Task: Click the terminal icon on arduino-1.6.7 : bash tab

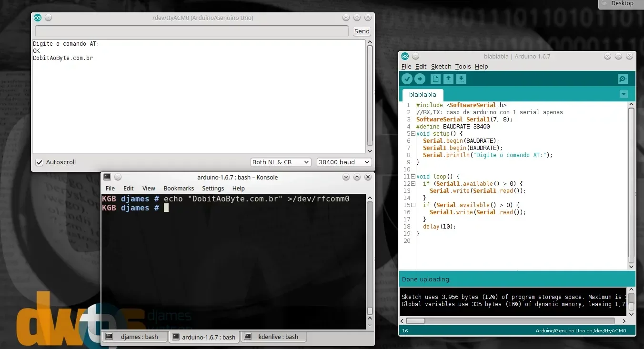Action: coord(175,337)
